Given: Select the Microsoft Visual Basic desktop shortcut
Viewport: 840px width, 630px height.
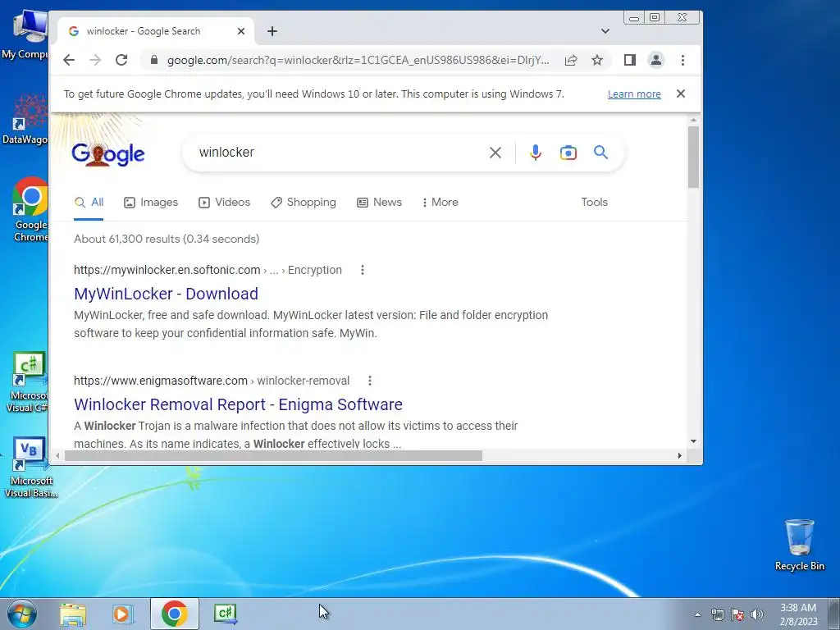Looking at the screenshot, I should coord(30,467).
